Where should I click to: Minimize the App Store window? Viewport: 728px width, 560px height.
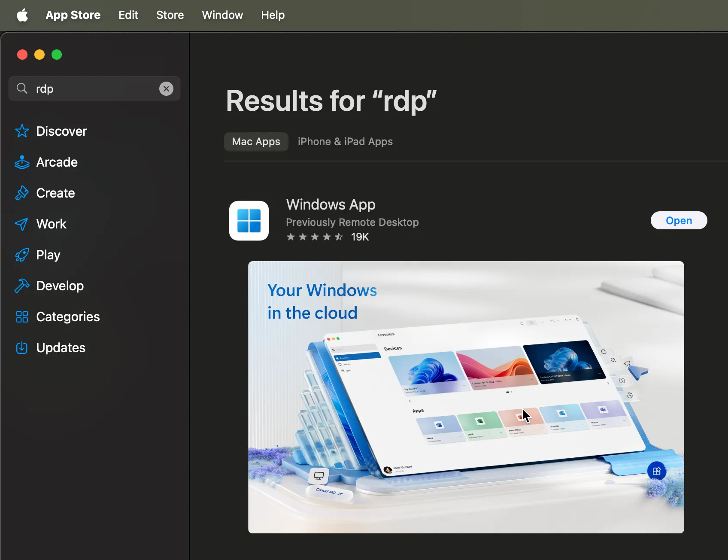click(39, 55)
